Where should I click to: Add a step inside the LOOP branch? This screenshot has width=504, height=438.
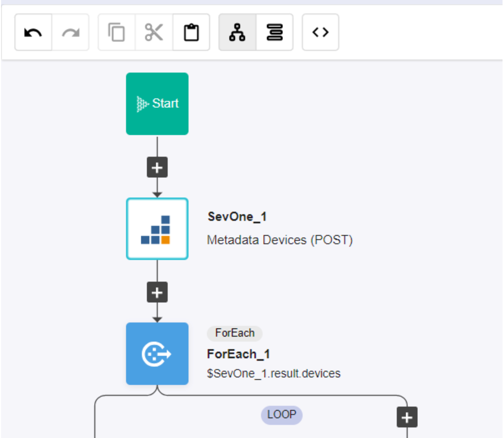tap(407, 417)
